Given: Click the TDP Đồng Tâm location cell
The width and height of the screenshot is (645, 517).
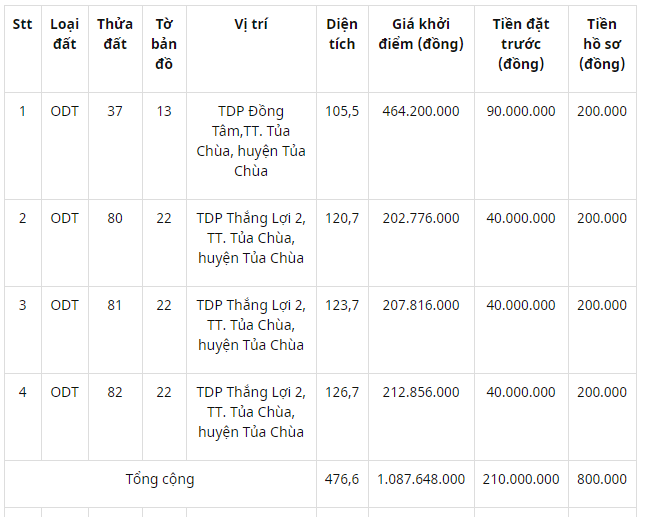Looking at the screenshot, I should [x=251, y=141].
